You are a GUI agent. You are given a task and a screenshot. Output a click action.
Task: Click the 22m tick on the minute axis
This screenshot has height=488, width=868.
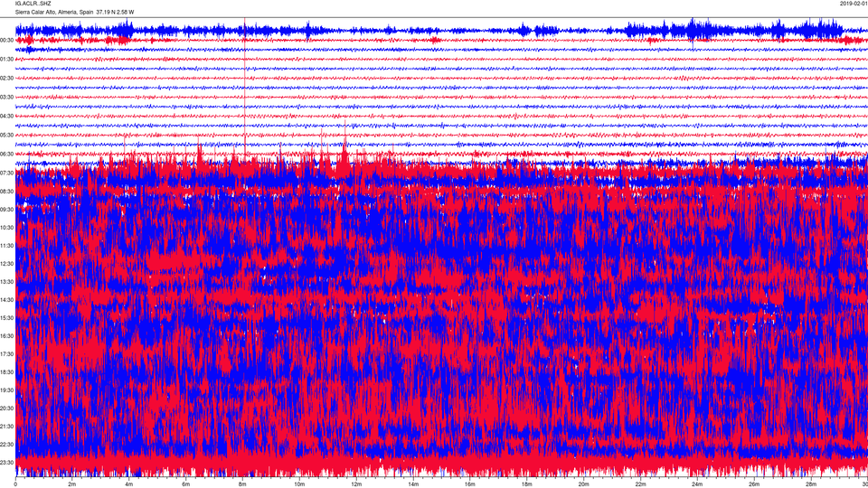pyautogui.click(x=640, y=484)
